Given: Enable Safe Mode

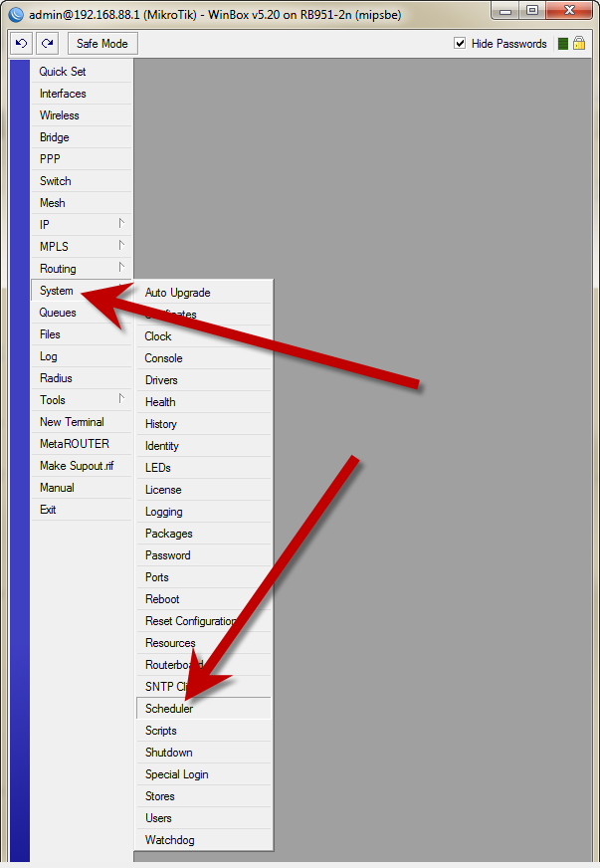Looking at the screenshot, I should tap(102, 44).
